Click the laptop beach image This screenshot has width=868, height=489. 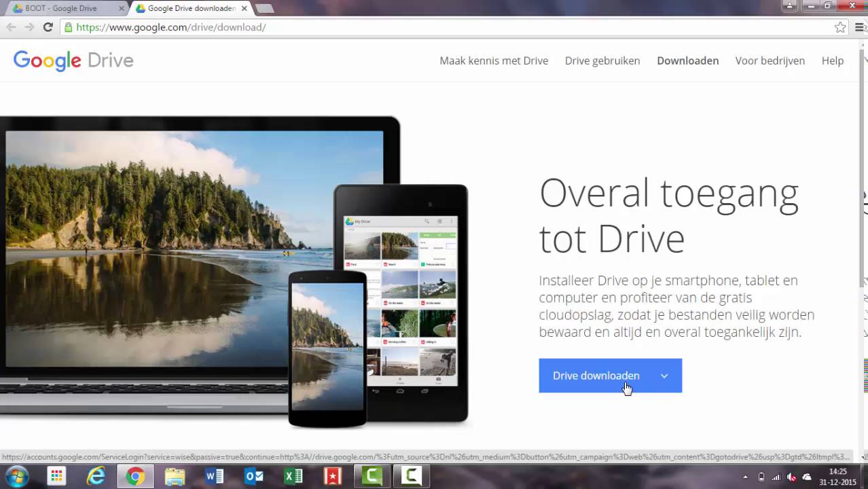pyautogui.click(x=194, y=248)
